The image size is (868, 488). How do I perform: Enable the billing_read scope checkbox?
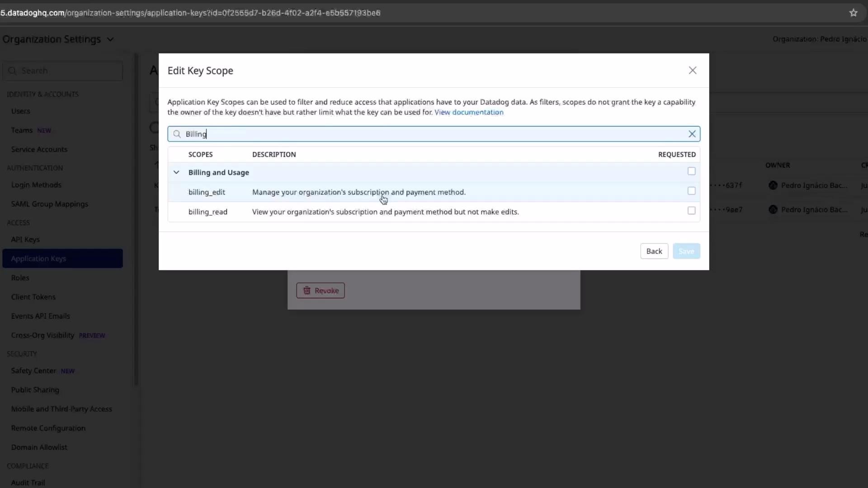point(691,211)
